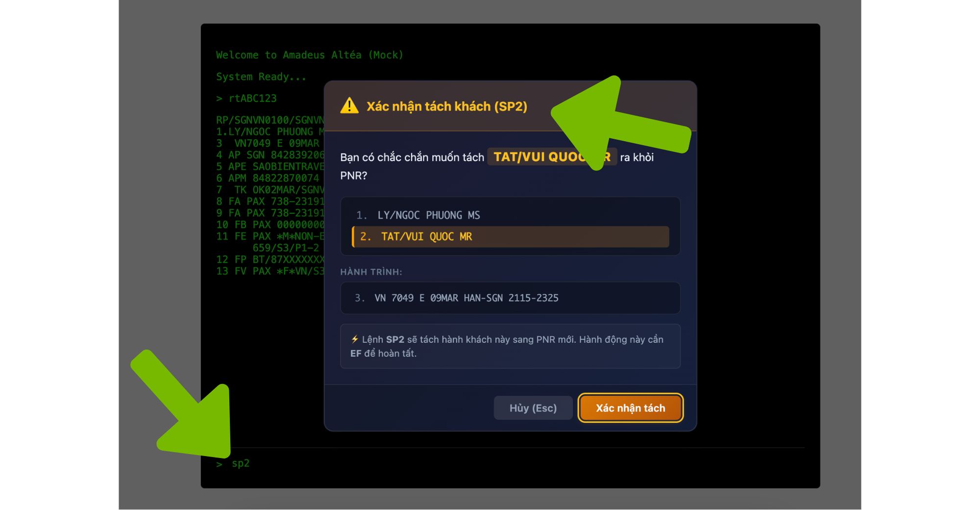The width and height of the screenshot is (980, 510).
Task: Click terminal line 12 FP BT/87
Action: point(269,259)
